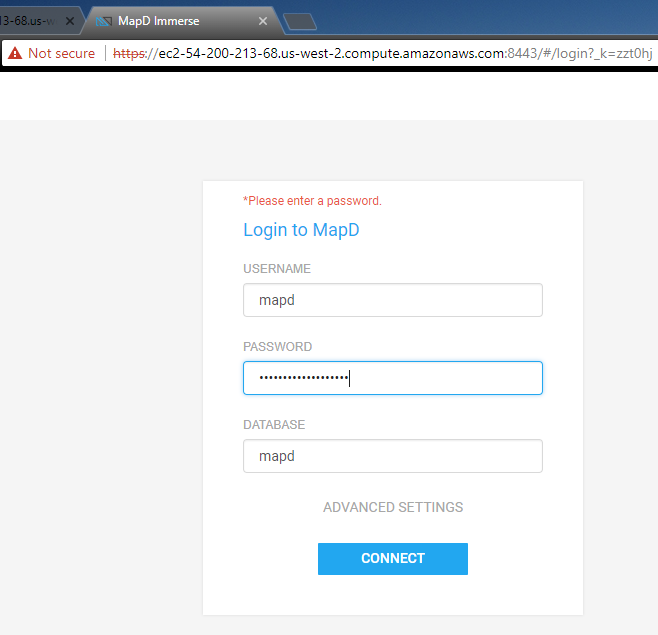Click the URL in the address bar

[x=383, y=54]
